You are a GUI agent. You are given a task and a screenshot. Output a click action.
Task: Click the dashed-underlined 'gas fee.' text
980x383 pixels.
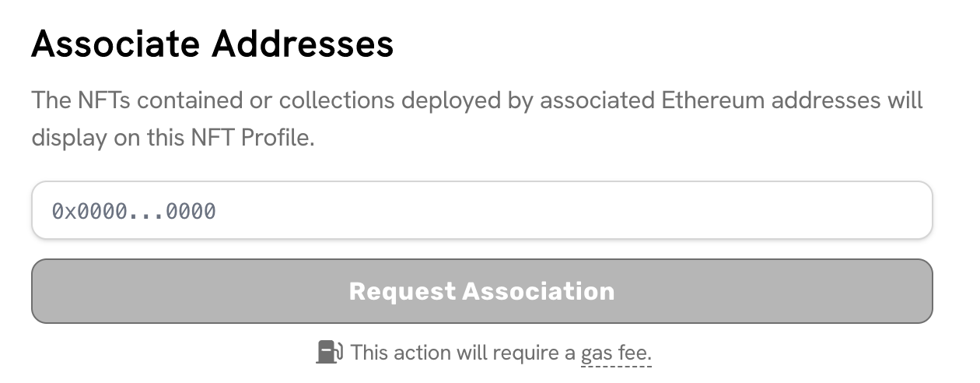pos(616,353)
